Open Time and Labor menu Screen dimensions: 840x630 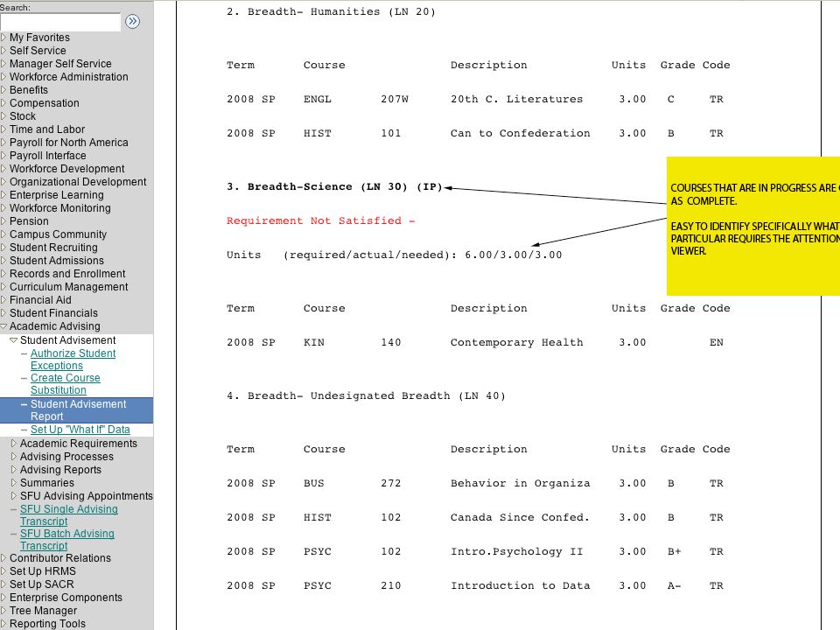click(47, 129)
